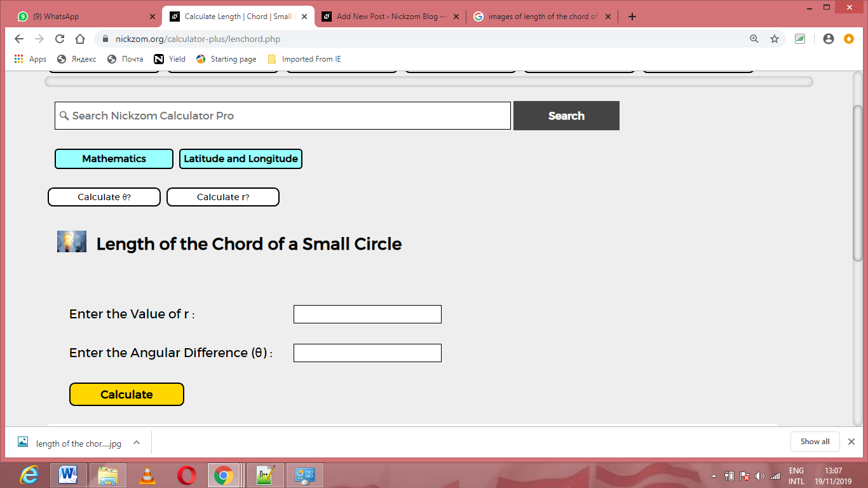Open the green striped extension icon
The width and height of the screenshot is (868, 488).
(800, 39)
